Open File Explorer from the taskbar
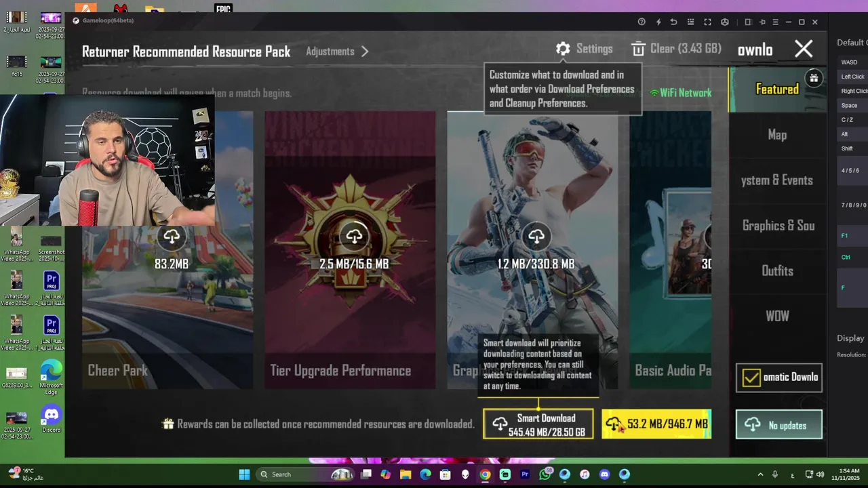This screenshot has width=868, height=488. coord(406,474)
